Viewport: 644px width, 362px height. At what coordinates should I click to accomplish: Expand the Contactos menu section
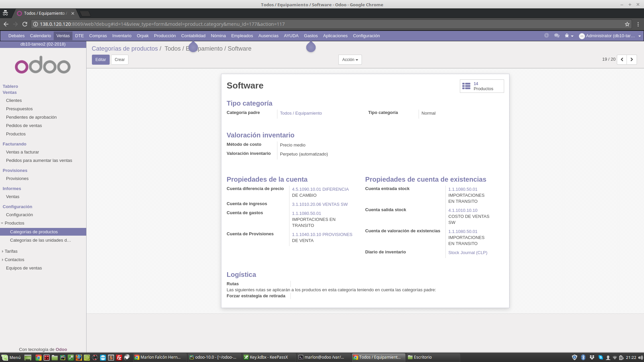(13, 260)
